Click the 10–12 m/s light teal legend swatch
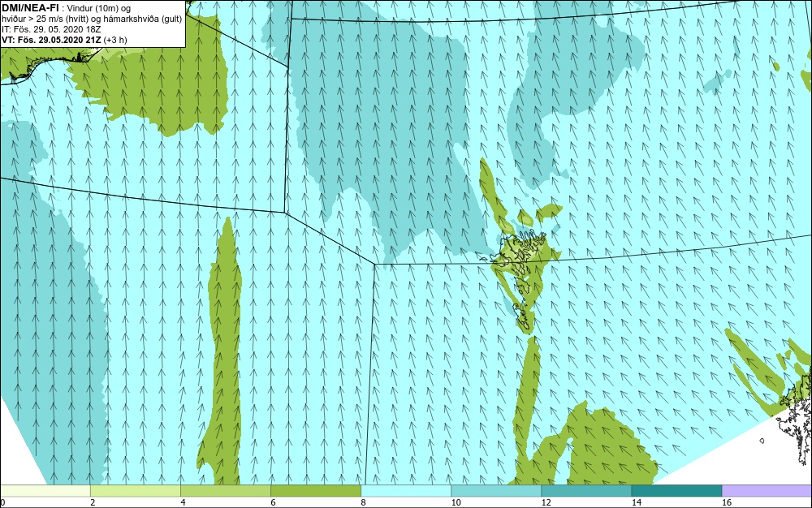 (496, 491)
